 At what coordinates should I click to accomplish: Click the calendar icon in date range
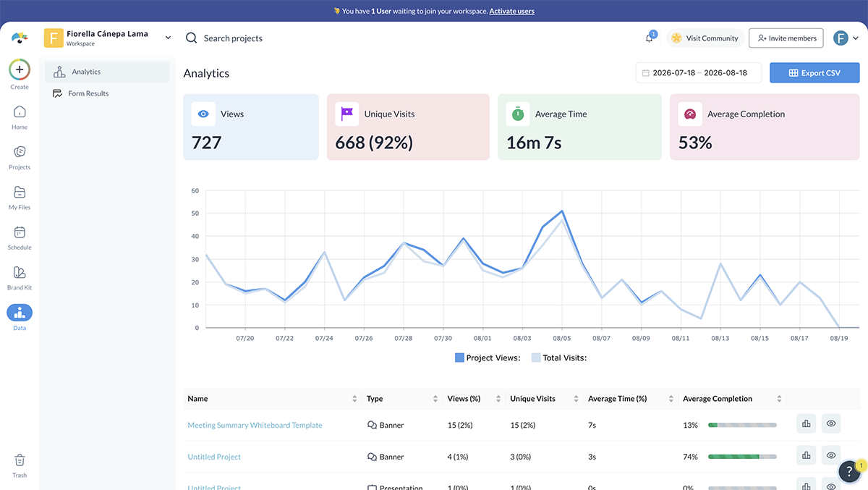[644, 73]
